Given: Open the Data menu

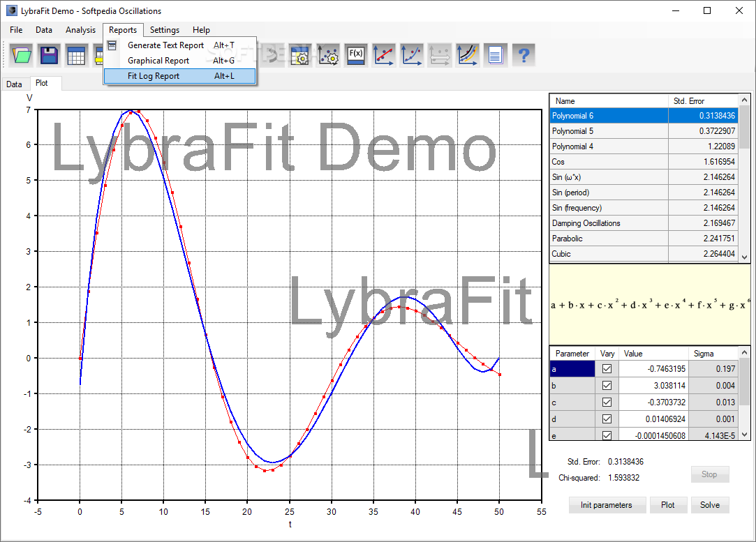Looking at the screenshot, I should point(44,30).
